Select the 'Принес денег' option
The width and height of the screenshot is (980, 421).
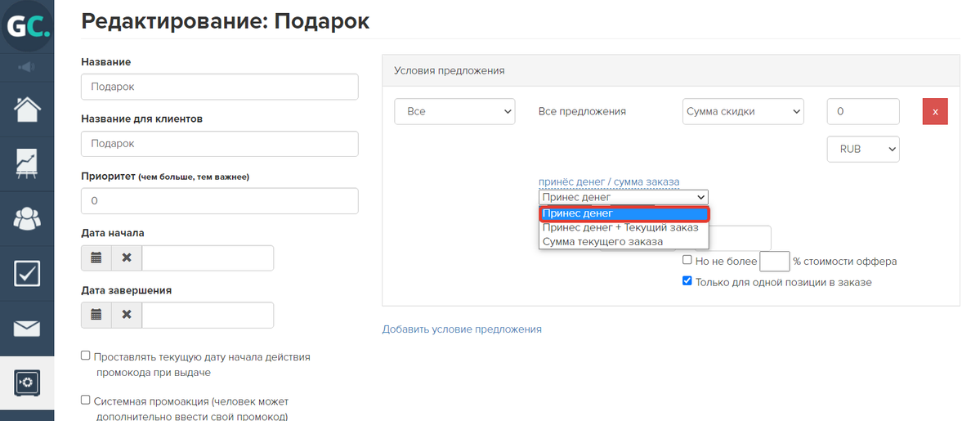[x=623, y=214]
